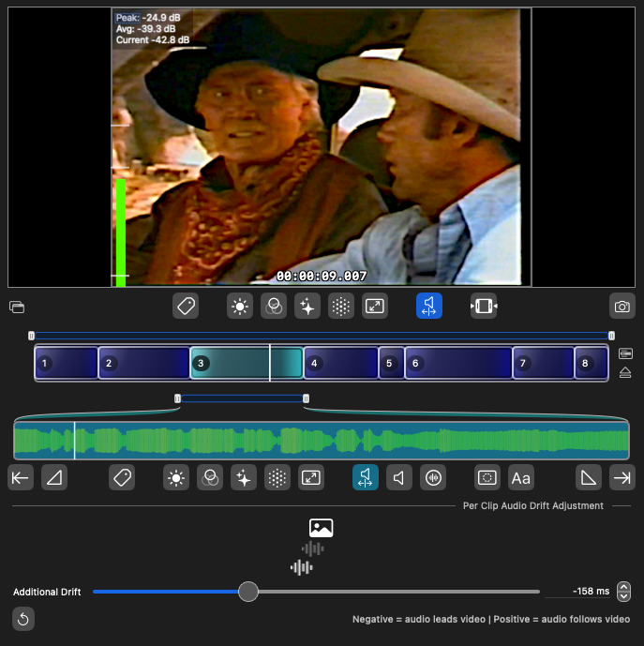Image resolution: width=644 pixels, height=646 pixels.
Task: Open the film frame trim icon
Action: (x=484, y=306)
